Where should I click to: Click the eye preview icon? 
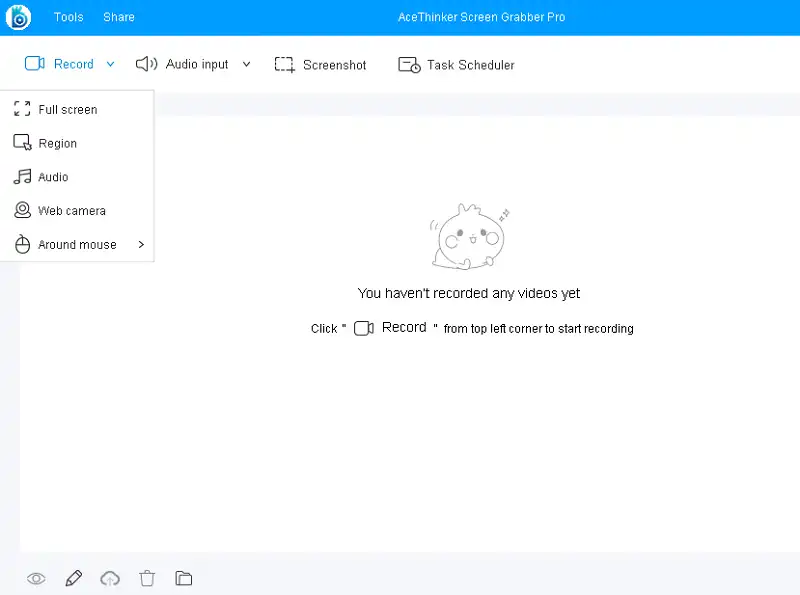point(36,578)
